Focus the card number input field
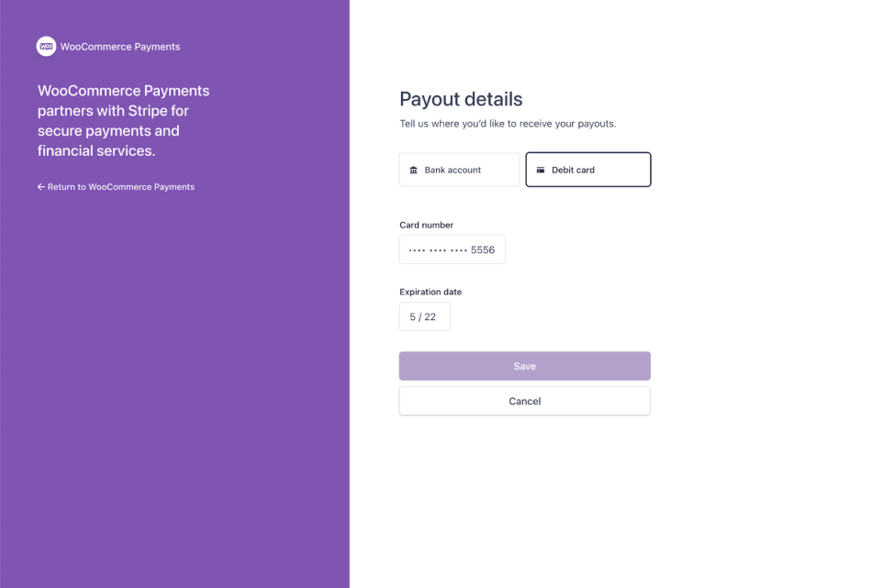 pos(452,250)
